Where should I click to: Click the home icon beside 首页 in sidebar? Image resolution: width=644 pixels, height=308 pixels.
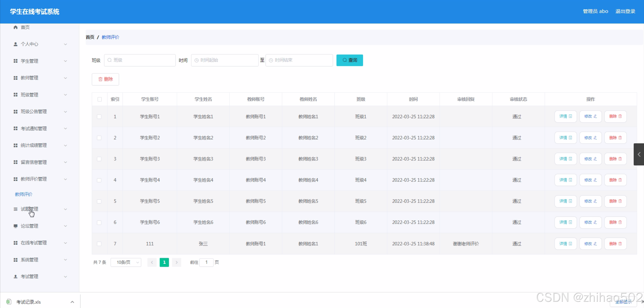tap(15, 27)
